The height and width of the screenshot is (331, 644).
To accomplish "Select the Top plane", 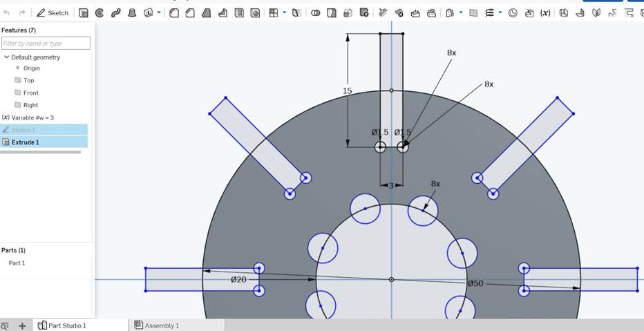I will (x=29, y=80).
